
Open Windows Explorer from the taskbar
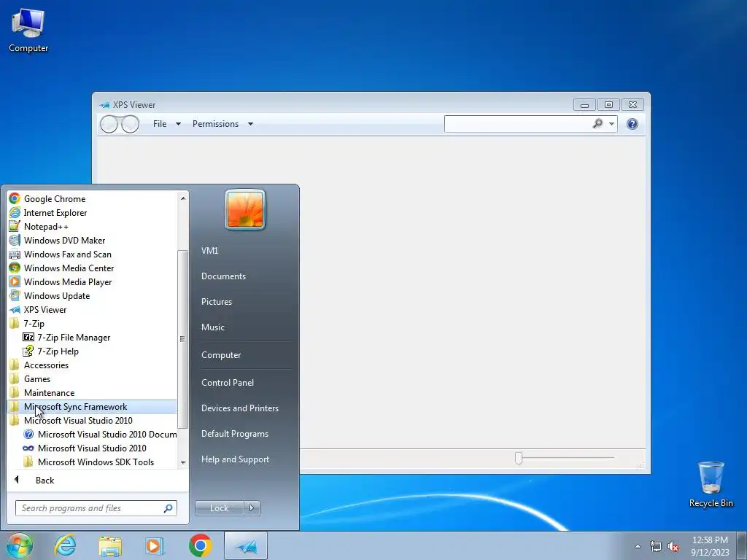[110, 545]
